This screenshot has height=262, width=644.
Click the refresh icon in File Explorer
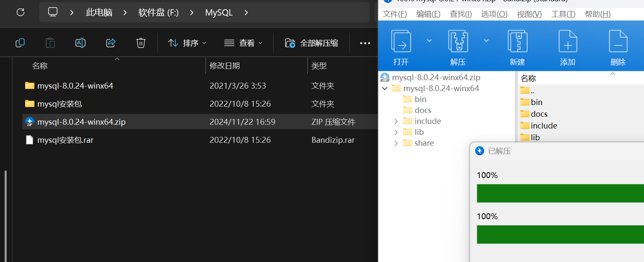[x=20, y=12]
